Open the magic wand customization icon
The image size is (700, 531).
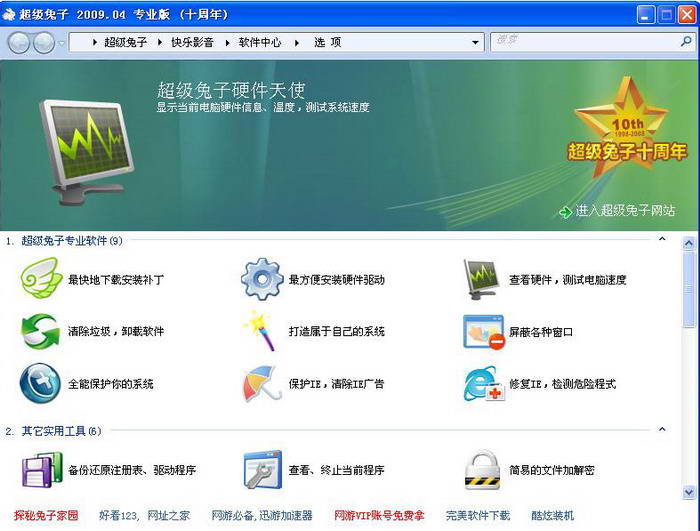pos(260,331)
